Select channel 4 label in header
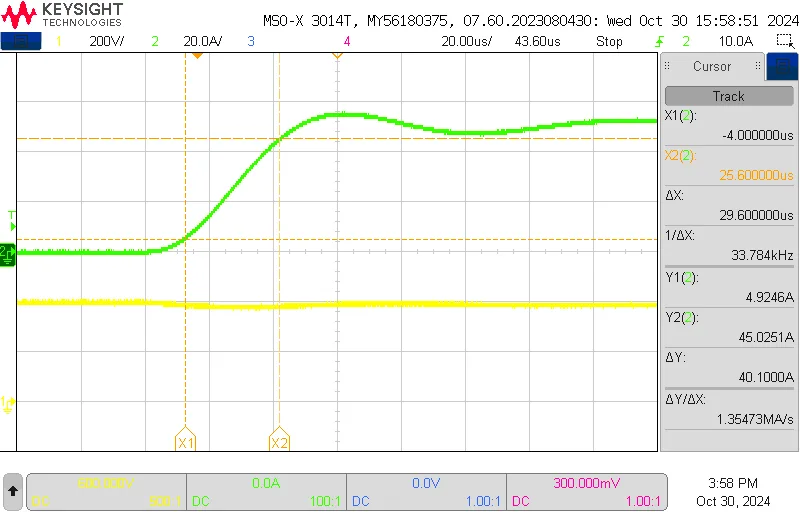 pos(347,41)
